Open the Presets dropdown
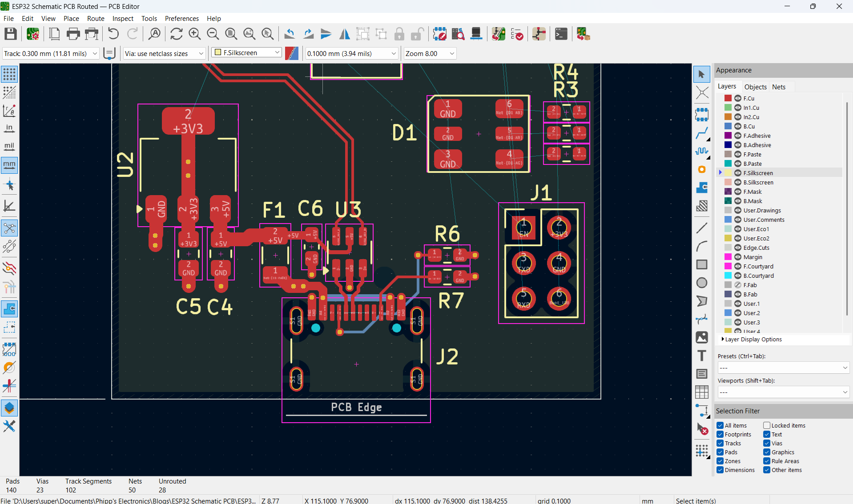This screenshot has height=504, width=853. 783,368
